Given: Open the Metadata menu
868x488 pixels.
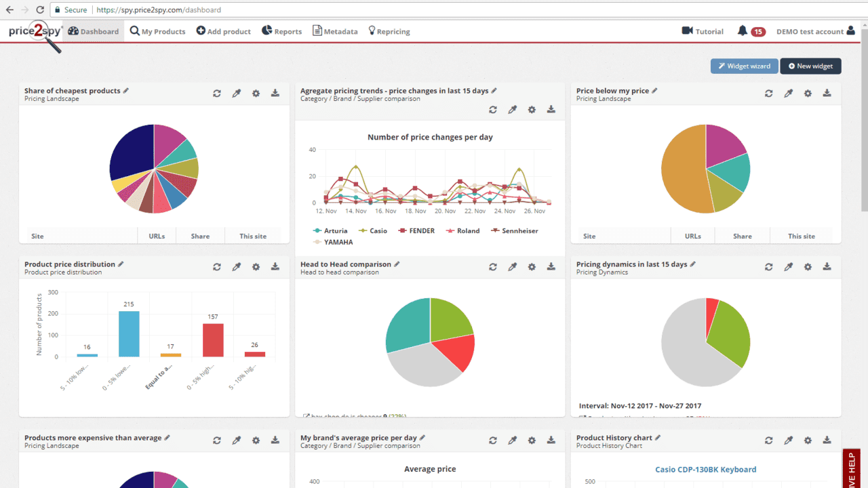Looking at the screenshot, I should (335, 31).
